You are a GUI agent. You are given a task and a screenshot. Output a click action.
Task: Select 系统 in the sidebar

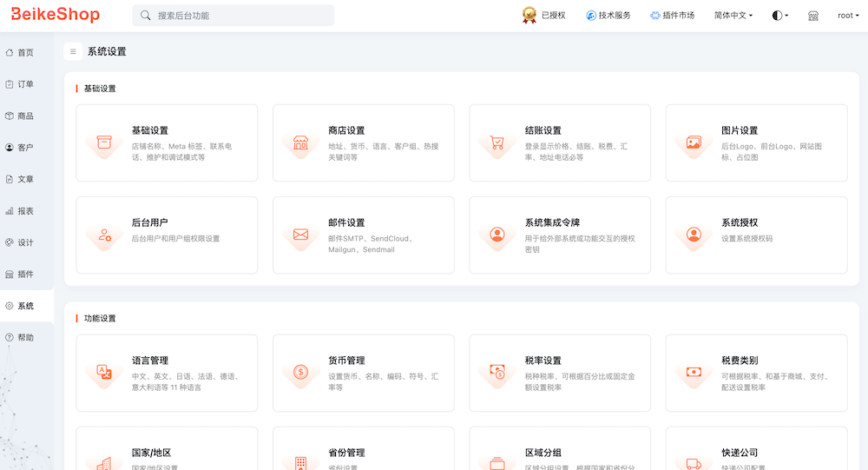click(27, 306)
